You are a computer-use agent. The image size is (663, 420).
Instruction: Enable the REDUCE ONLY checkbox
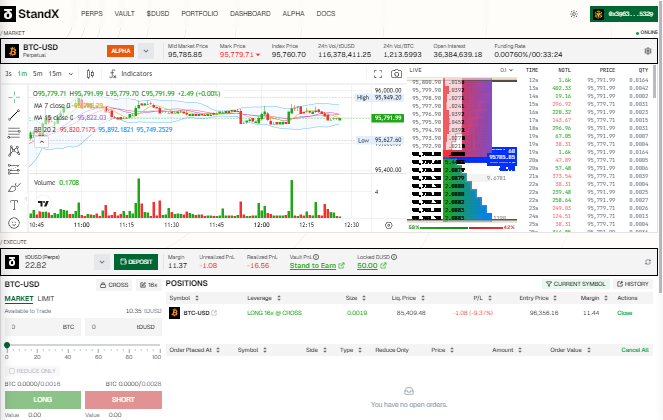pyautogui.click(x=12, y=371)
